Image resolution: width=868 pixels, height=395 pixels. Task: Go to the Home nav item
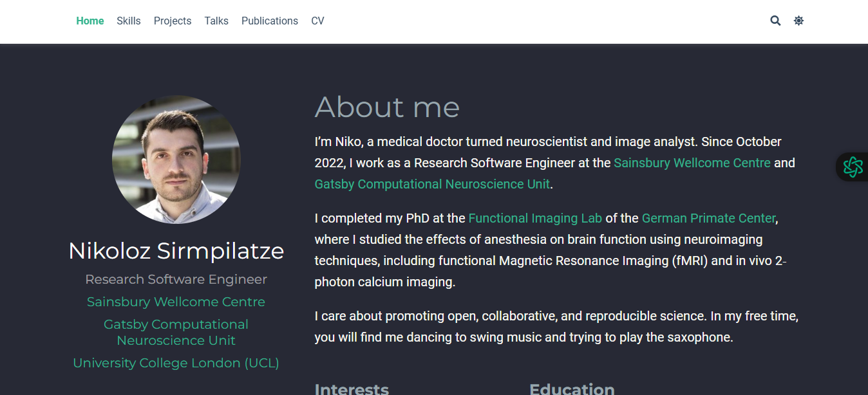pos(90,21)
